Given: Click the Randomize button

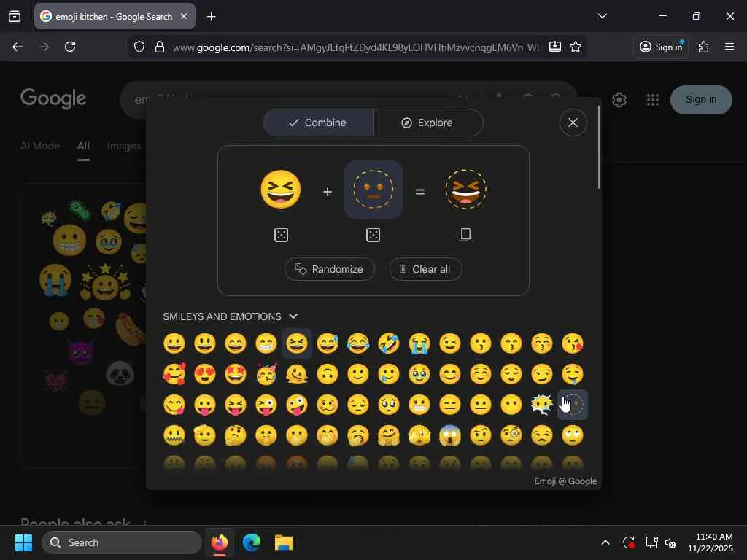Looking at the screenshot, I should coord(330,269).
